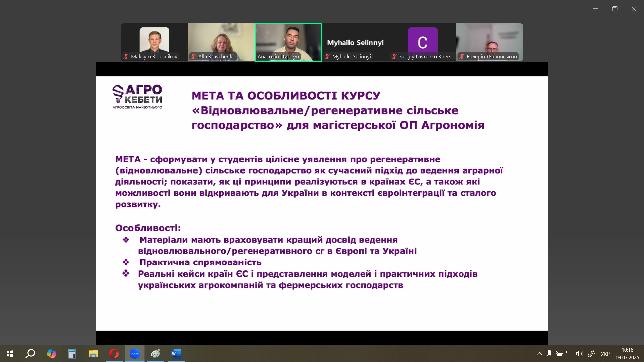
Task: Expand hidden system tray icons chevron
Action: pyautogui.click(x=539, y=354)
